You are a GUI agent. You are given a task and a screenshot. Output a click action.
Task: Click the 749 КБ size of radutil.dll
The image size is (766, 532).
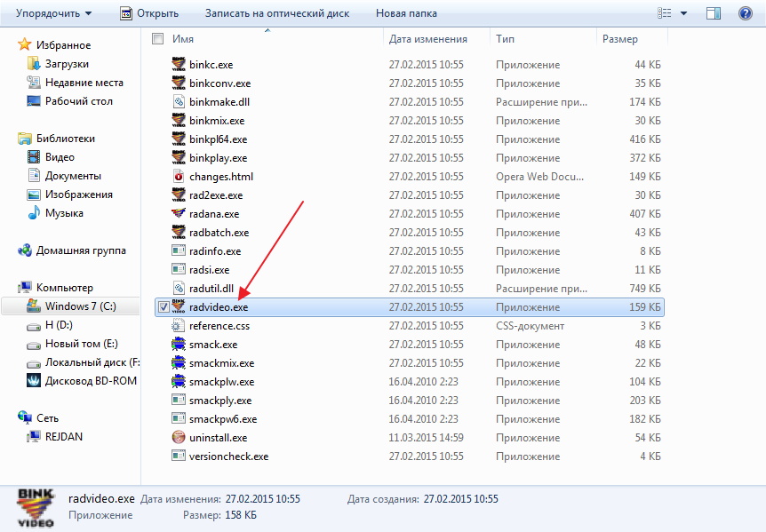(x=645, y=288)
